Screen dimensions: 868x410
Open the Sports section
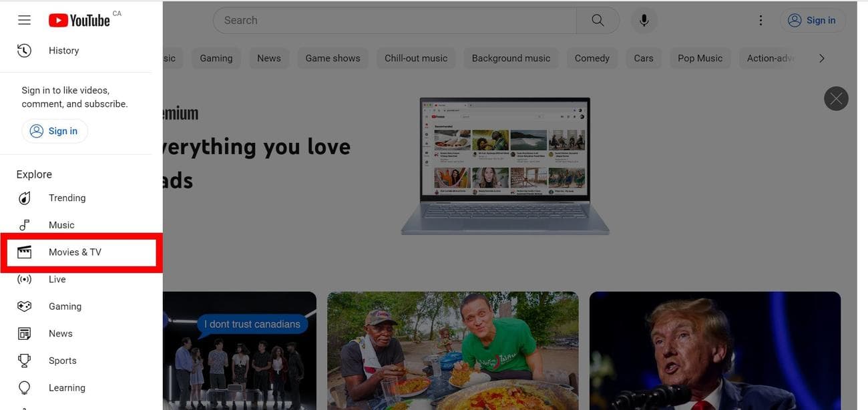click(62, 360)
